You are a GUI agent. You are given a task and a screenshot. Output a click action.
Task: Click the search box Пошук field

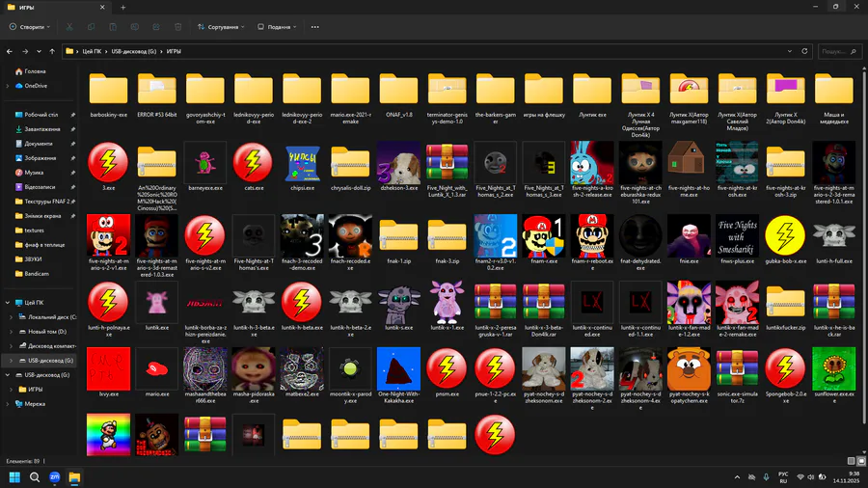839,51
